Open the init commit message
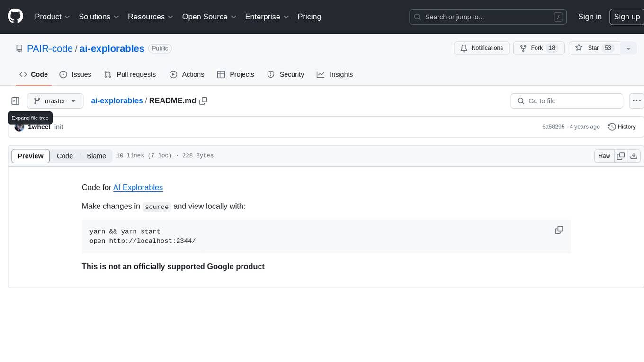The image size is (644, 362). click(x=59, y=127)
